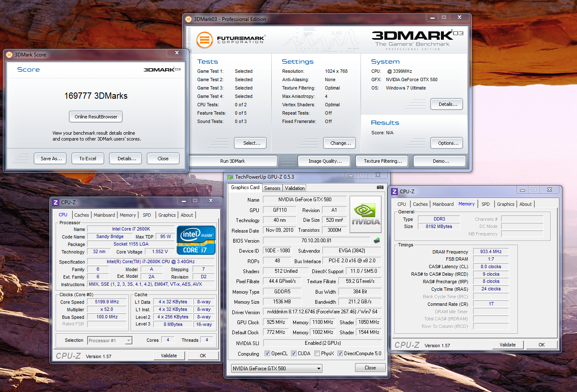Toggle the OpenCL checkbox in GPU-Z
Image resolution: width=577 pixels, height=392 pixels.
pyautogui.click(x=267, y=354)
